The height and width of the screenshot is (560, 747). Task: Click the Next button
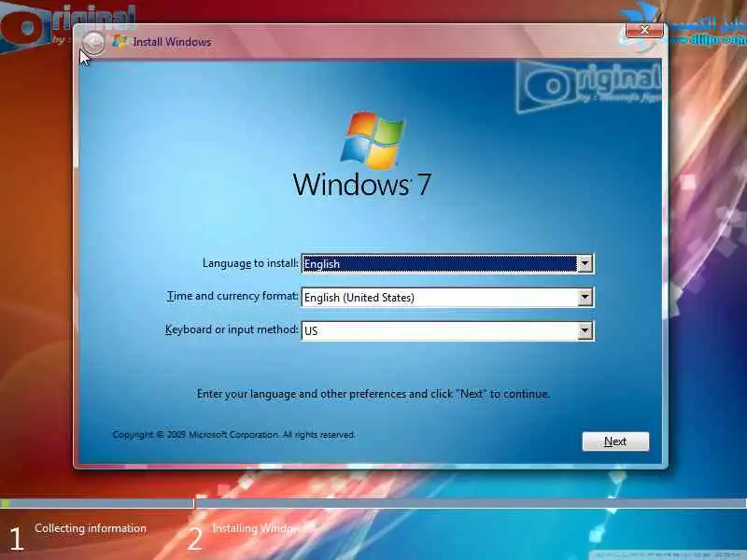(x=615, y=441)
